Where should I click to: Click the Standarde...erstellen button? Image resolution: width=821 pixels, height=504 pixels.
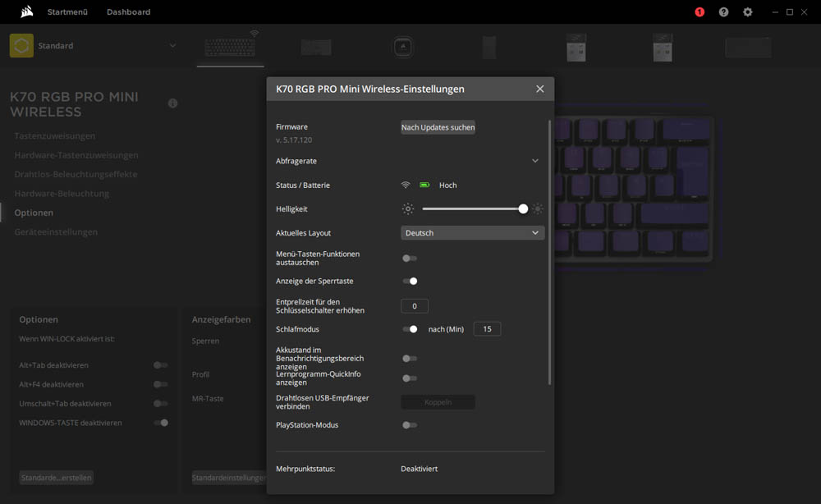coord(57,477)
